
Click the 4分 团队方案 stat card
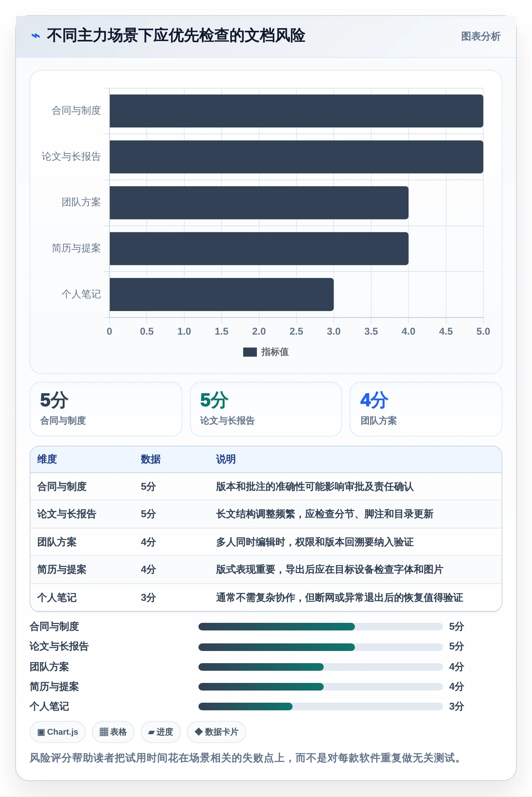click(426, 409)
